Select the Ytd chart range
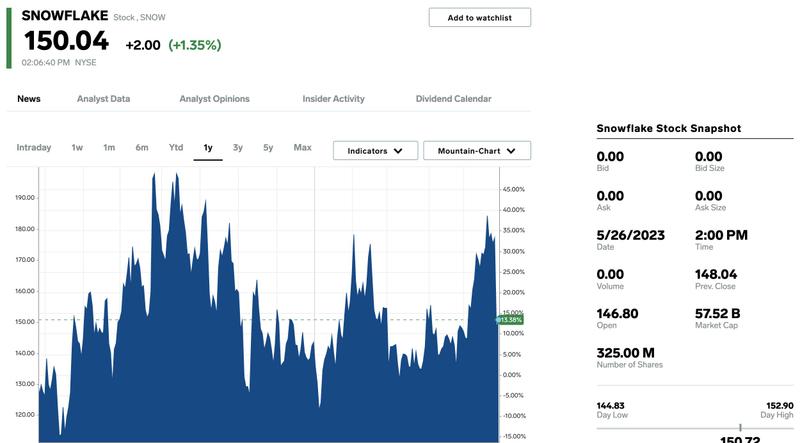This screenshot has height=443, width=800. pyautogui.click(x=176, y=147)
